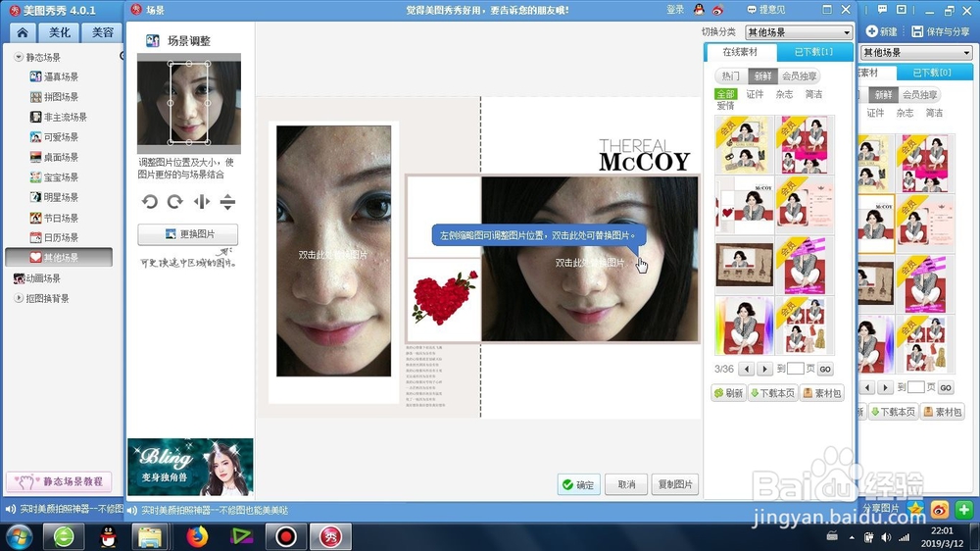
Task: Go to previous template page in scene dialog
Action: click(746, 369)
